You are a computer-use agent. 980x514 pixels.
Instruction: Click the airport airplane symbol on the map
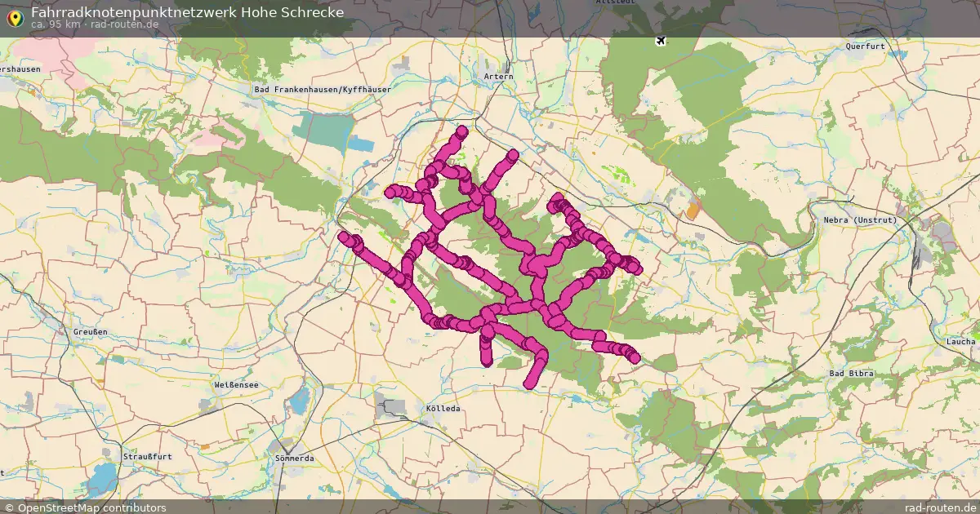pyautogui.click(x=661, y=41)
